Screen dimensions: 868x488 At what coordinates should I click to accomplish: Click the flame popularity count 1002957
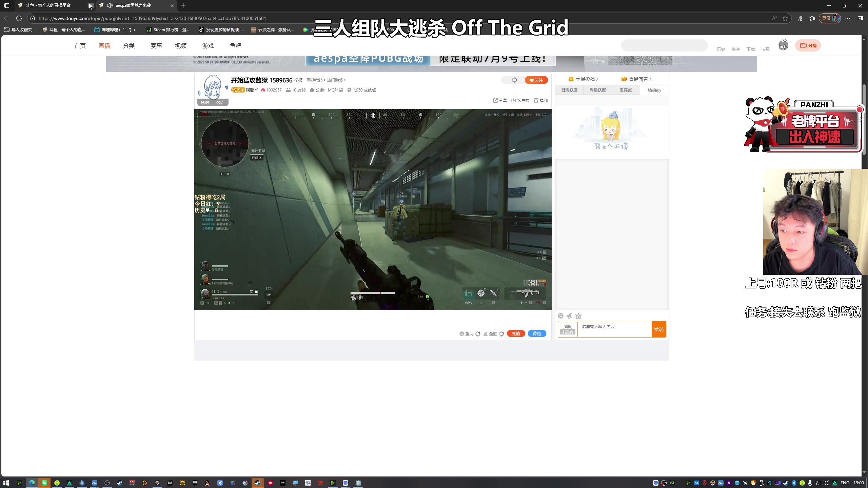pos(271,90)
